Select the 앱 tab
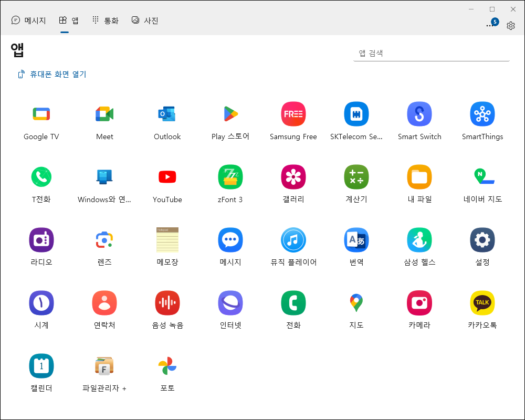The image size is (525, 420). pos(69,20)
